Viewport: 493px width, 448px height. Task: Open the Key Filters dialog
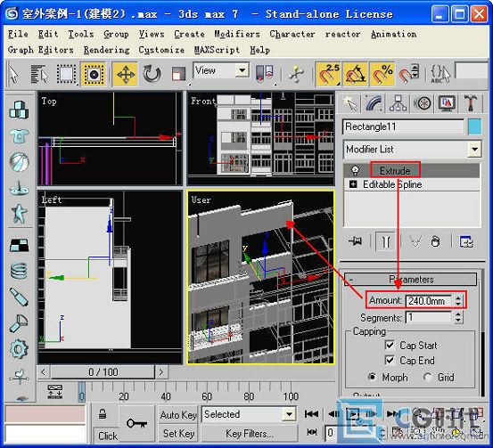[249, 434]
